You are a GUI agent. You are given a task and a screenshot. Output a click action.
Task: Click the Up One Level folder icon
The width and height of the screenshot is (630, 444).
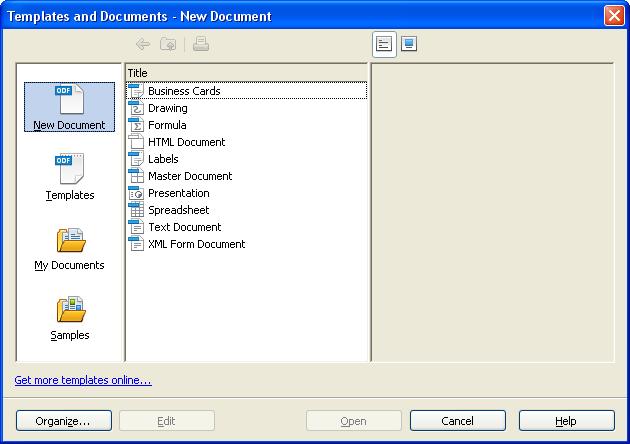click(168, 44)
